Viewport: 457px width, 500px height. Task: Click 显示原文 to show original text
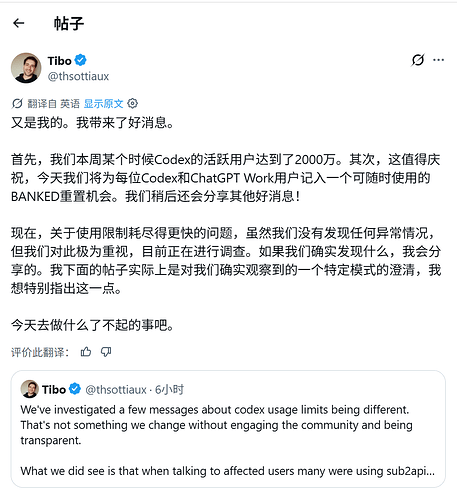(103, 104)
